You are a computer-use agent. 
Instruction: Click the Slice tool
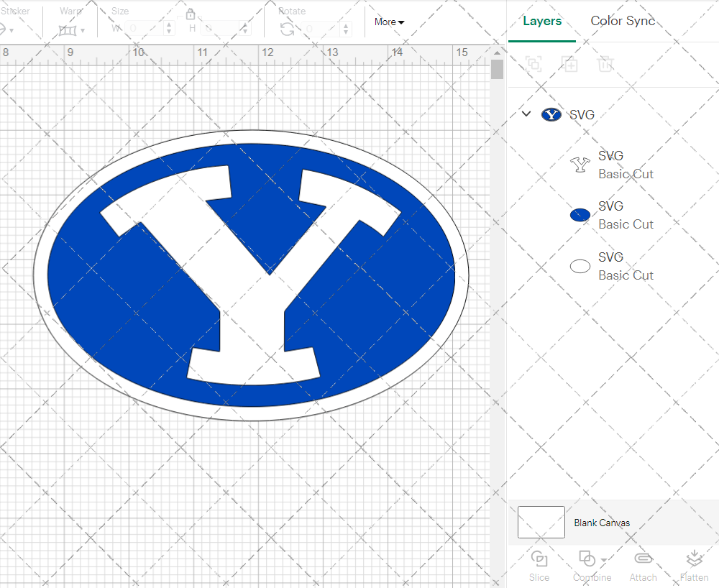click(539, 566)
